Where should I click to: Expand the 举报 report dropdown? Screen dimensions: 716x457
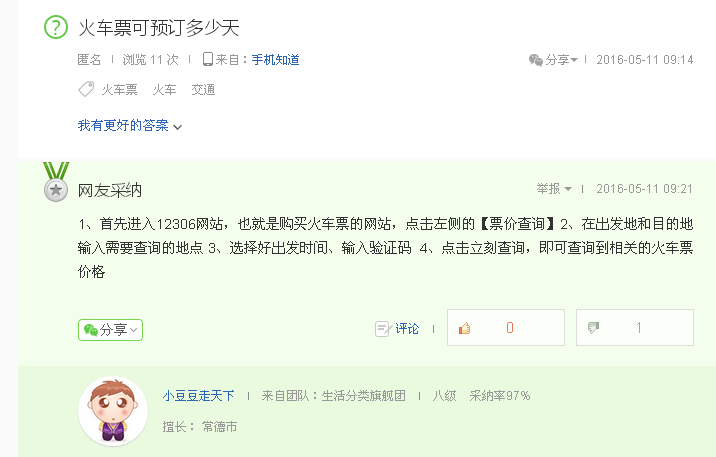553,189
